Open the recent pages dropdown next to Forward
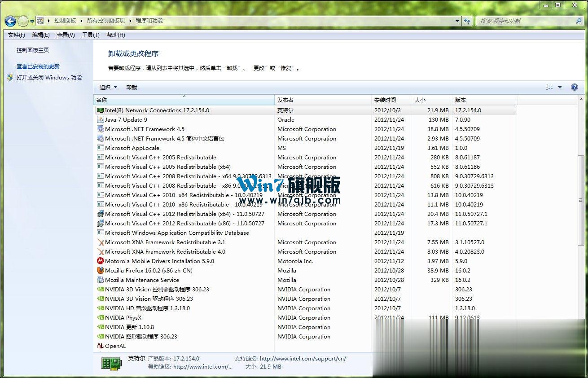 pyautogui.click(x=32, y=21)
